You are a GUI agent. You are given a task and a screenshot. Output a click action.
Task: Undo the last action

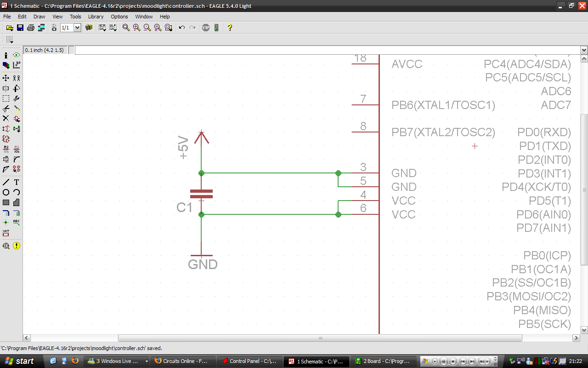pyautogui.click(x=182, y=28)
